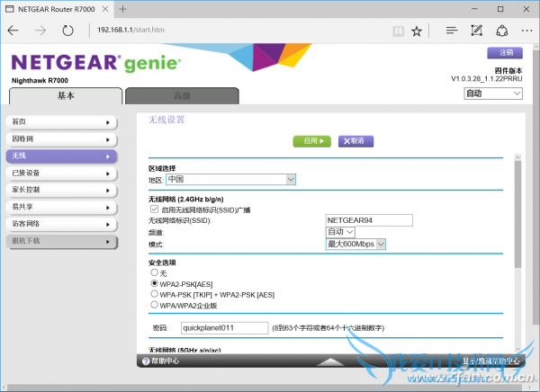Select the 无 security radio option
Screen dimensions: 540x392
(154, 272)
